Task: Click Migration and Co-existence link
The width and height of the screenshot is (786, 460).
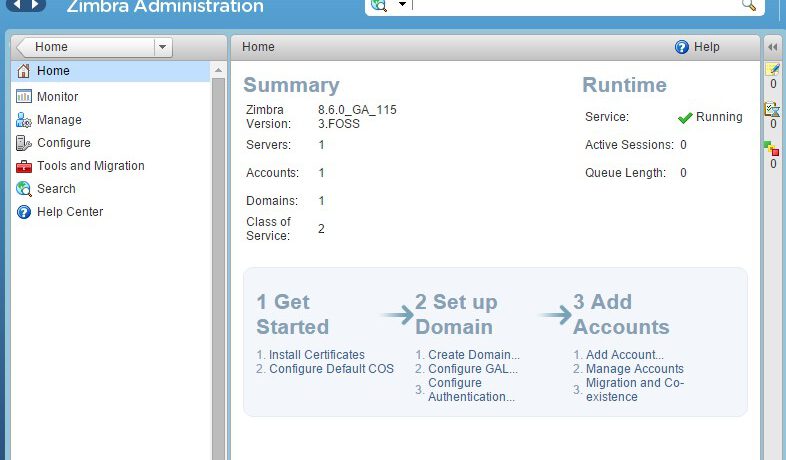Action: 635,390
